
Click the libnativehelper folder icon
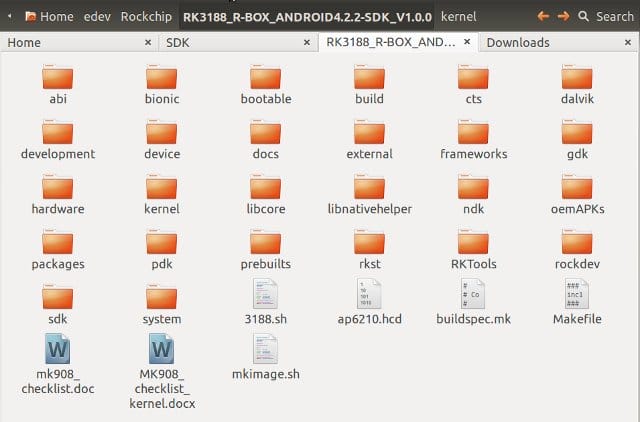point(369,187)
